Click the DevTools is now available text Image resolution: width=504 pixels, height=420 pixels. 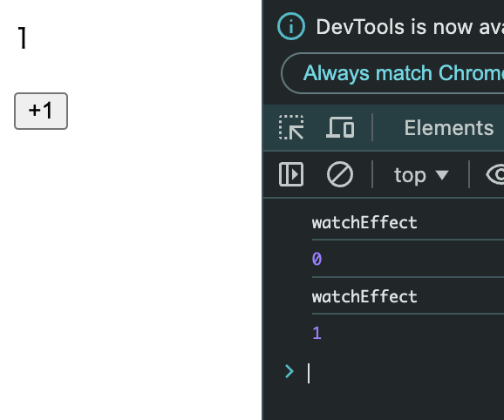[410, 27]
